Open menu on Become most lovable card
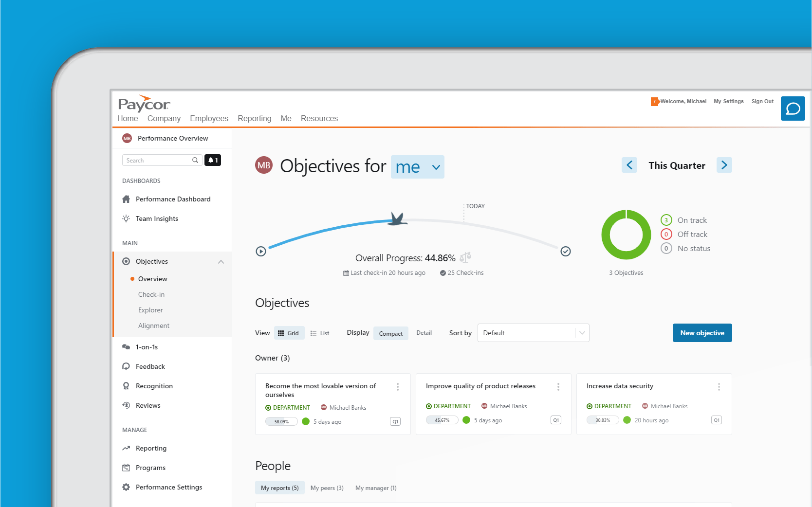The image size is (812, 507). tap(398, 387)
